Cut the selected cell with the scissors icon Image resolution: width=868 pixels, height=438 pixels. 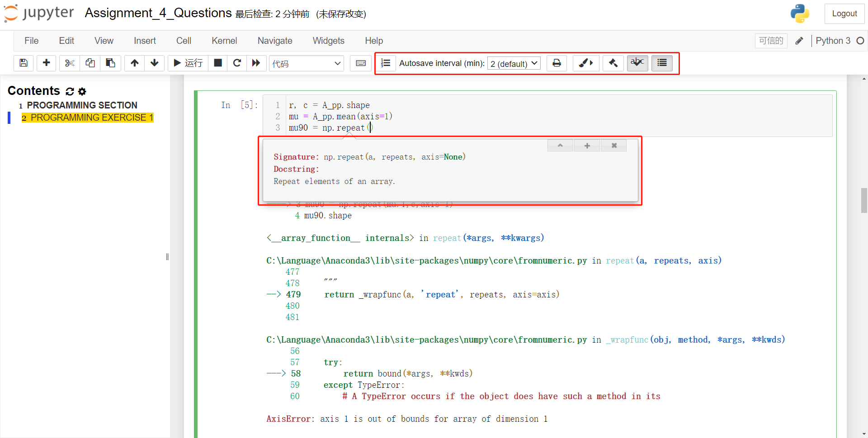tap(69, 63)
